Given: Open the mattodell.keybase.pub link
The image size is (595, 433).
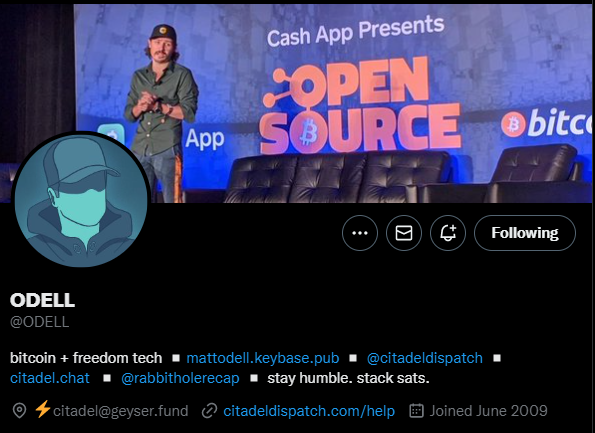Looking at the screenshot, I should tap(263, 358).
